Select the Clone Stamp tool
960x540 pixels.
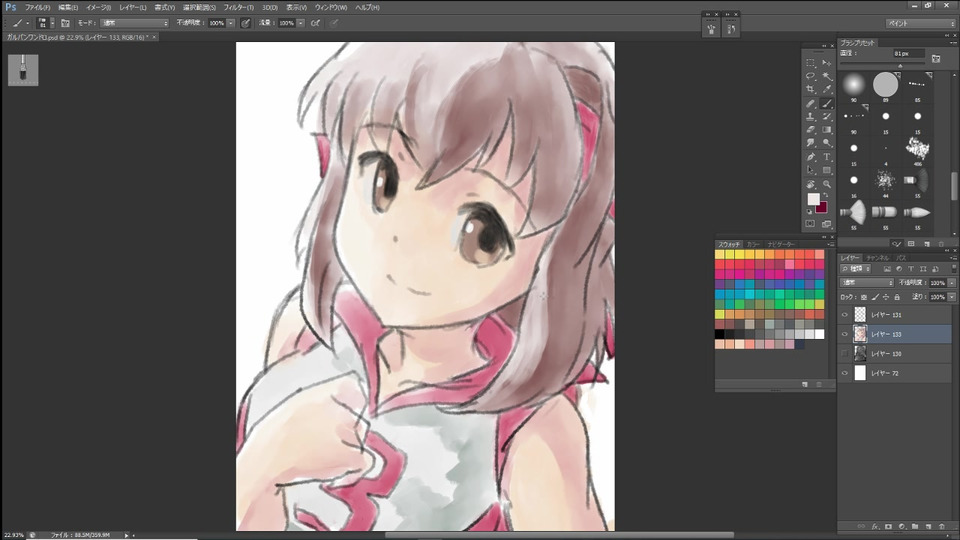pos(811,116)
